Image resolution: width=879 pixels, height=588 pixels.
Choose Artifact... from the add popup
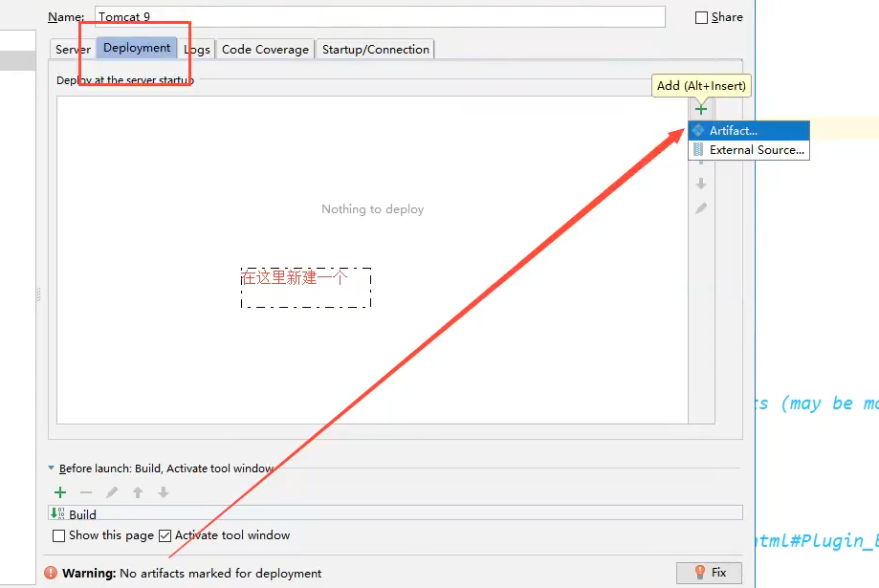click(749, 131)
